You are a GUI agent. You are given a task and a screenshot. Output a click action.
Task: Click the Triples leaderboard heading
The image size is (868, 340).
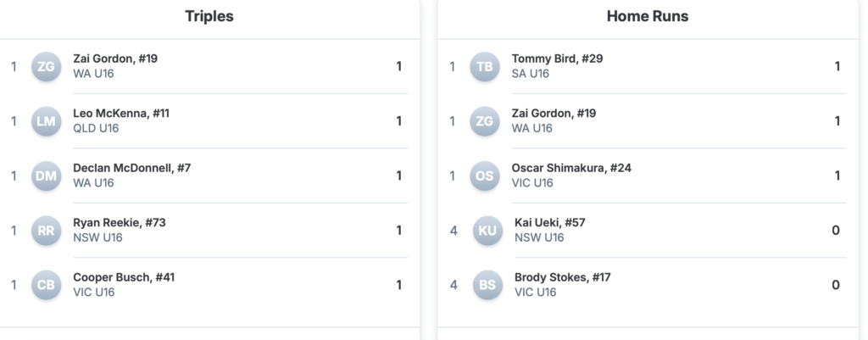tap(209, 16)
